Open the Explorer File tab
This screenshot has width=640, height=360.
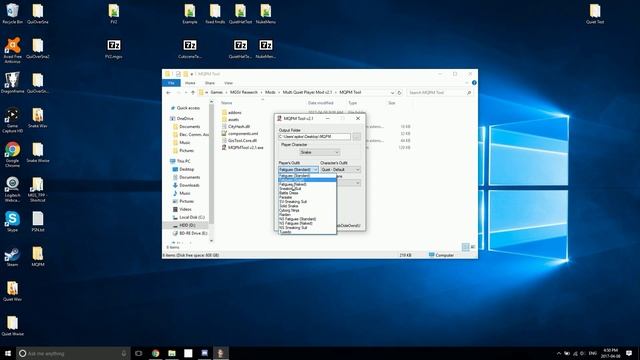tap(171, 83)
